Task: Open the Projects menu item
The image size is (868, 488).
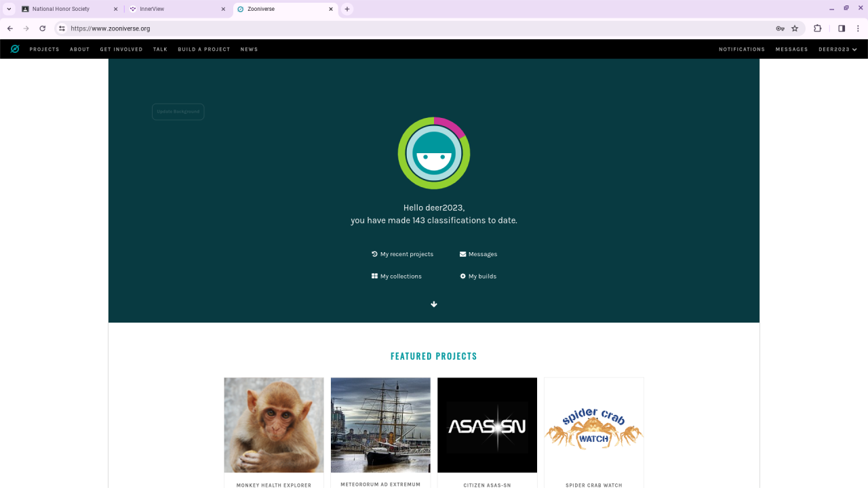Action: click(44, 49)
